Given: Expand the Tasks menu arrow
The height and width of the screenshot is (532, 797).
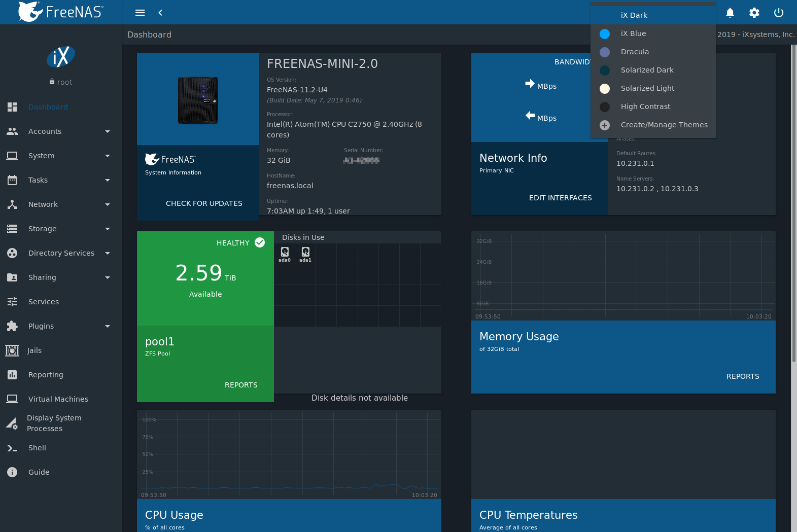Looking at the screenshot, I should 108,180.
